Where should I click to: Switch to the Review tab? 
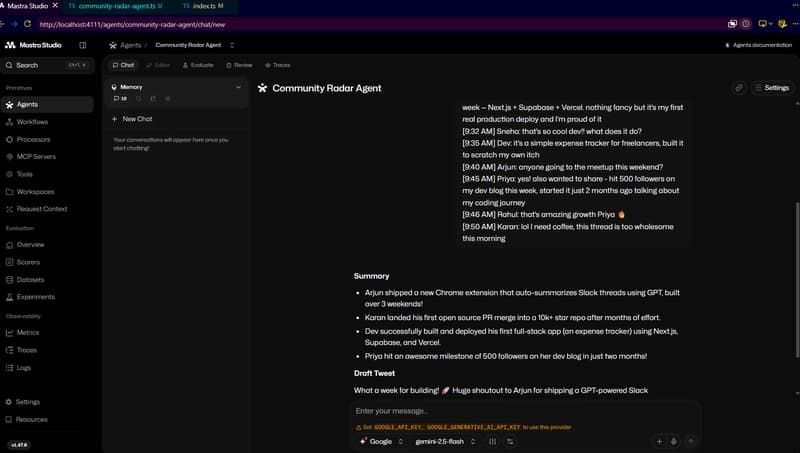click(x=239, y=65)
